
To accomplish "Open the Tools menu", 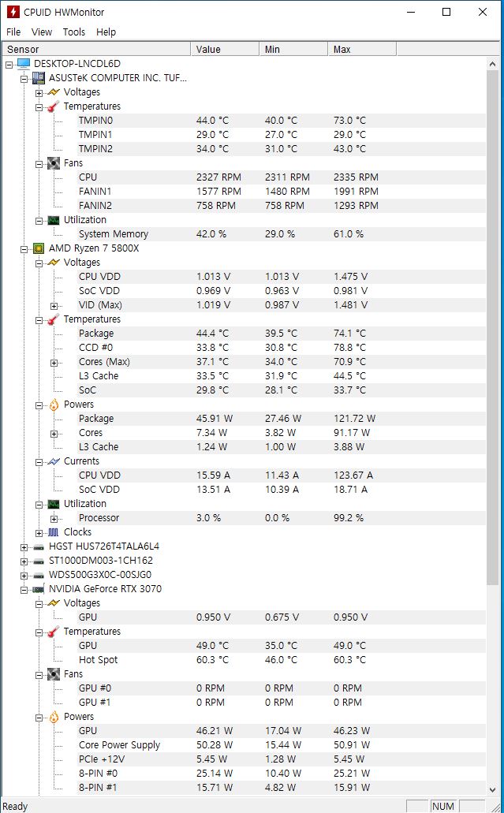I will point(73,32).
